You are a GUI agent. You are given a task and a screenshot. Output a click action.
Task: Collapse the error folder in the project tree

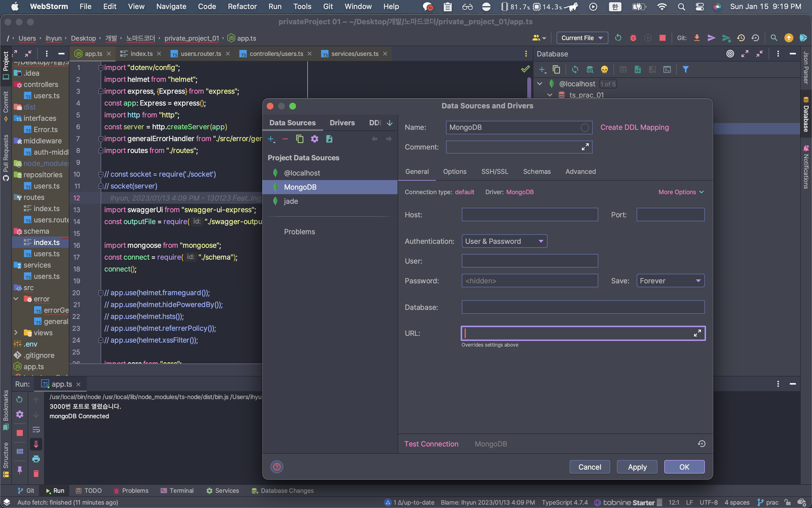(x=16, y=299)
